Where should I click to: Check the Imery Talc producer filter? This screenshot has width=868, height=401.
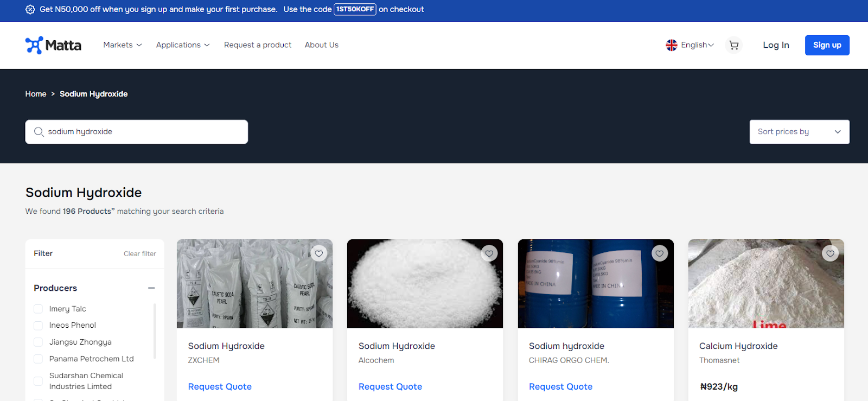[x=38, y=309]
